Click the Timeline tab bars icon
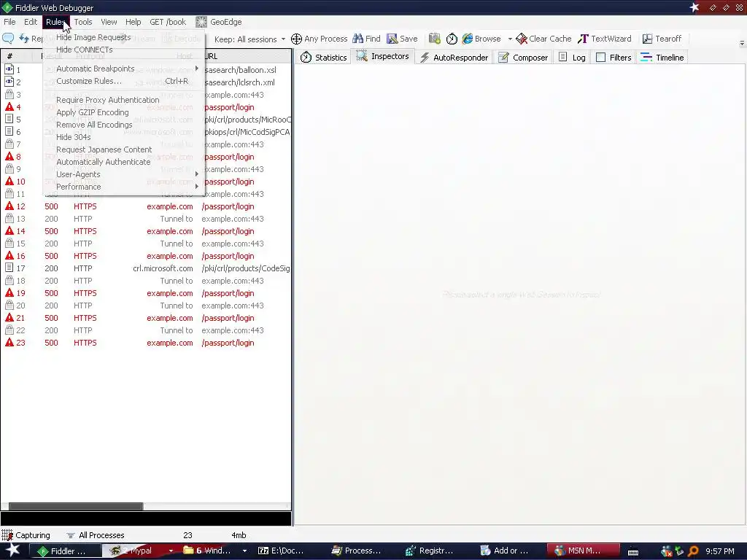747x560 pixels. tap(646, 57)
